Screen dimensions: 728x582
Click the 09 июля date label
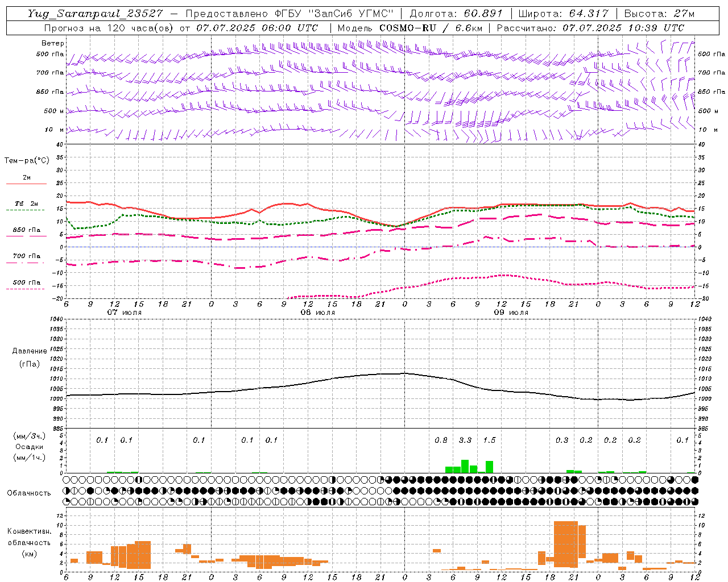[x=511, y=313]
